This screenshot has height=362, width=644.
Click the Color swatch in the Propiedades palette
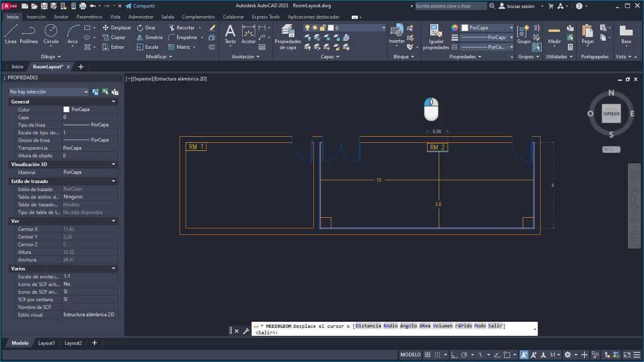67,109
